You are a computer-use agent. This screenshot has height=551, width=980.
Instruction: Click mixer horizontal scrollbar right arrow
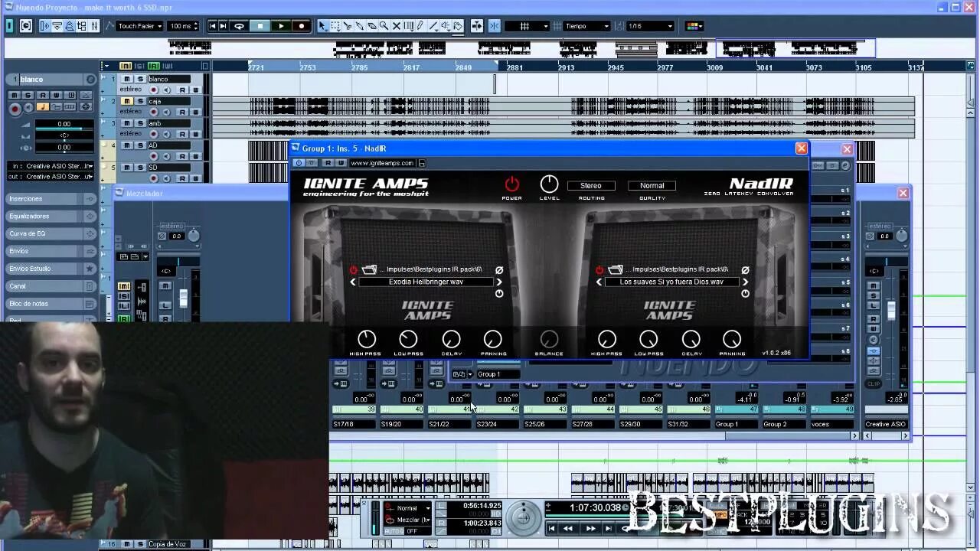point(855,435)
